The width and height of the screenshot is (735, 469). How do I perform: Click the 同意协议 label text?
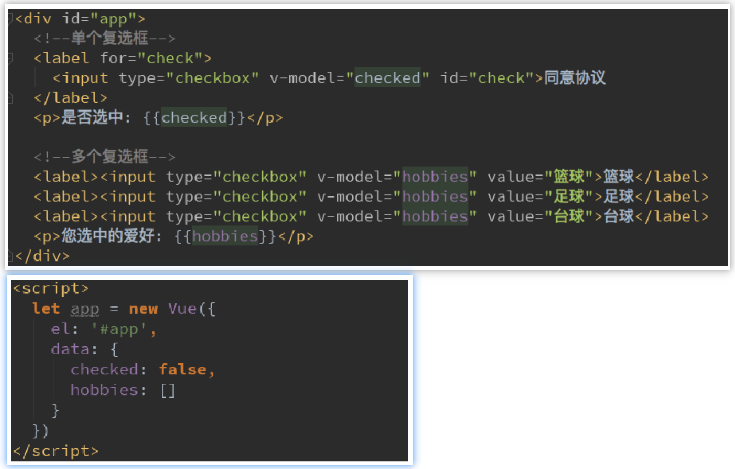[x=575, y=78]
